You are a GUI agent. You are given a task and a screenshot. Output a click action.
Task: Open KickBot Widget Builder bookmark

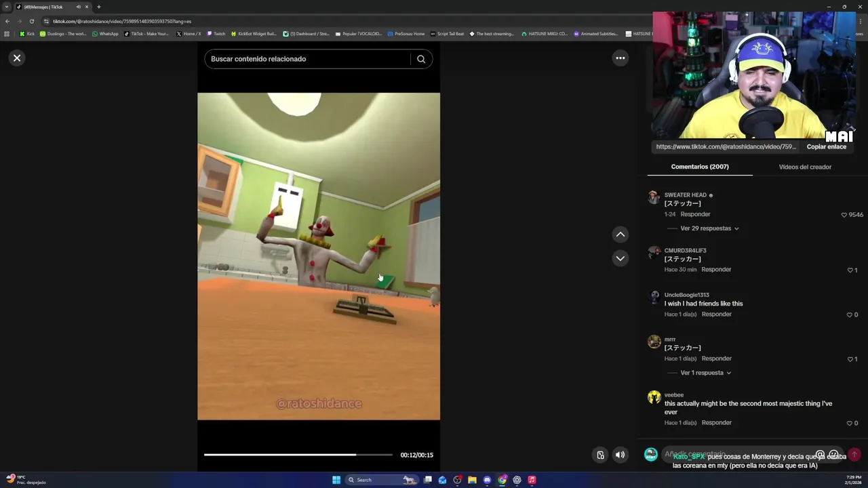254,34
